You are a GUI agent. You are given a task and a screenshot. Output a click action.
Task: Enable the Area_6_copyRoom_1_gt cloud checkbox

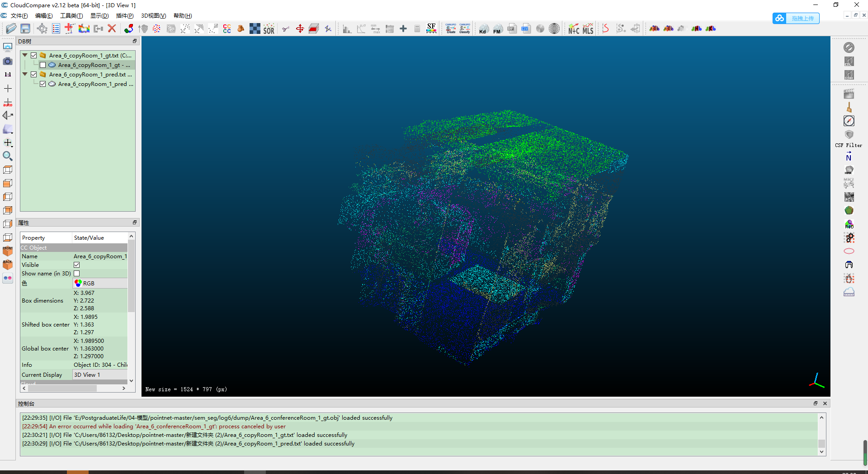43,65
